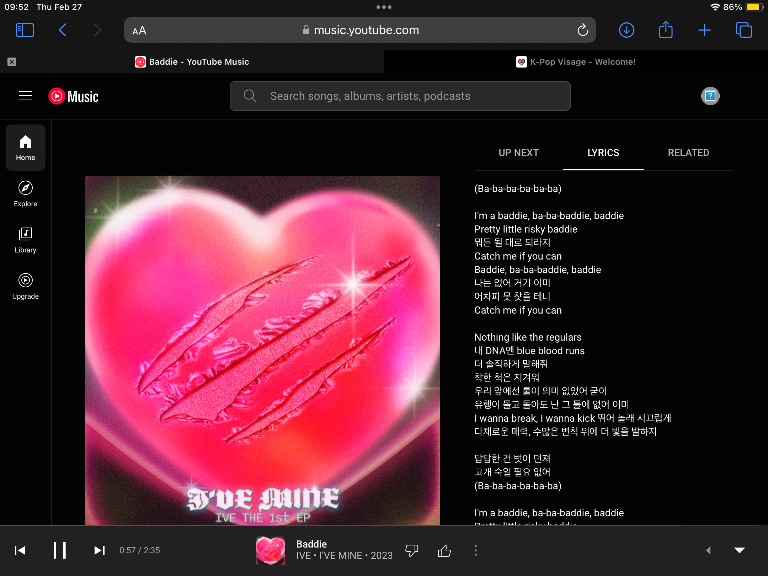
Task: Focus the search songs, albums field
Action: click(400, 96)
